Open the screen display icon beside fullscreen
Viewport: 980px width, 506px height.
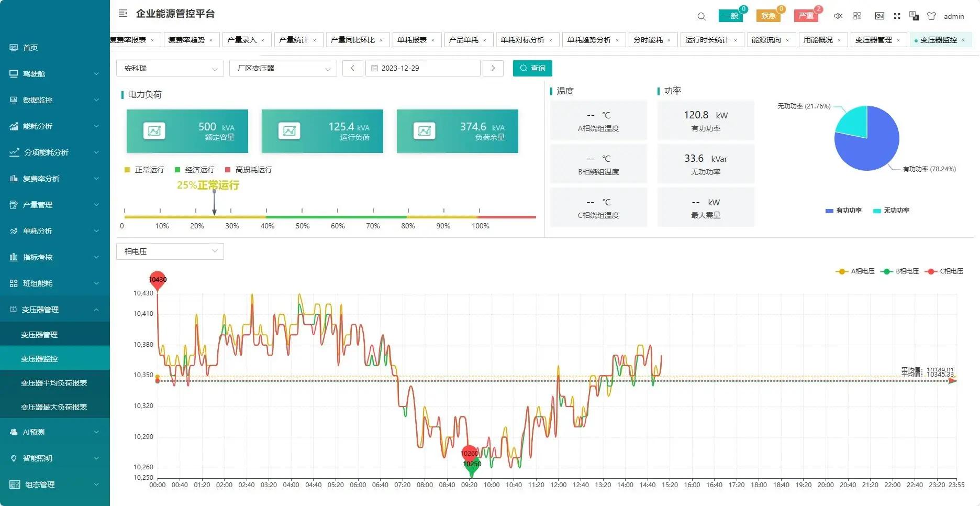click(x=879, y=16)
